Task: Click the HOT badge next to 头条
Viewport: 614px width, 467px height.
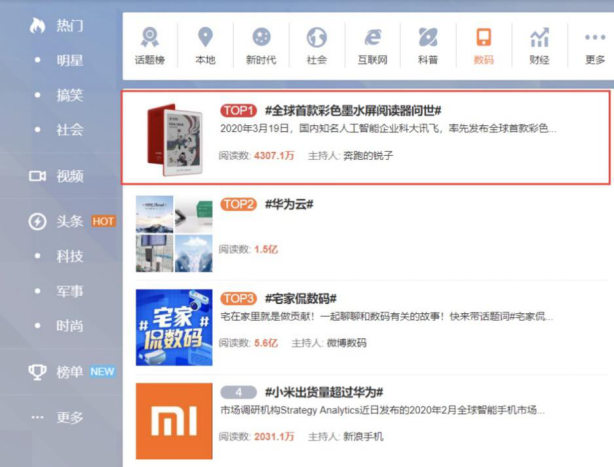Action: tap(103, 222)
